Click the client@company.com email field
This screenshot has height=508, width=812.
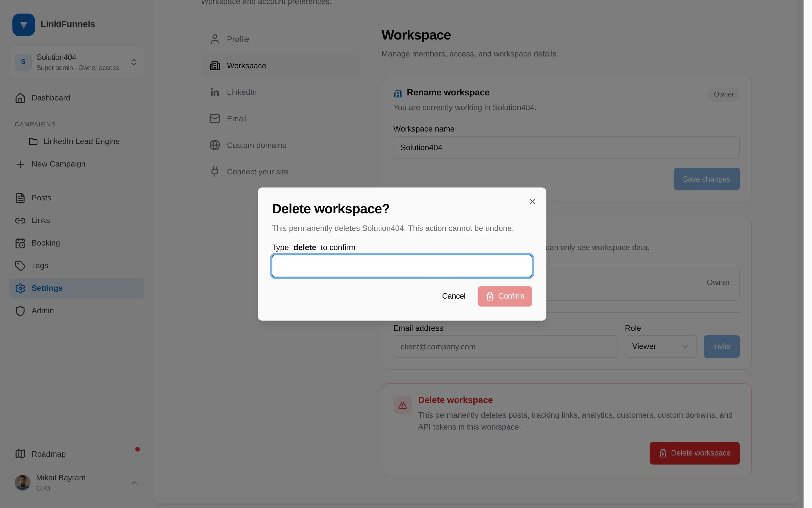(x=505, y=347)
